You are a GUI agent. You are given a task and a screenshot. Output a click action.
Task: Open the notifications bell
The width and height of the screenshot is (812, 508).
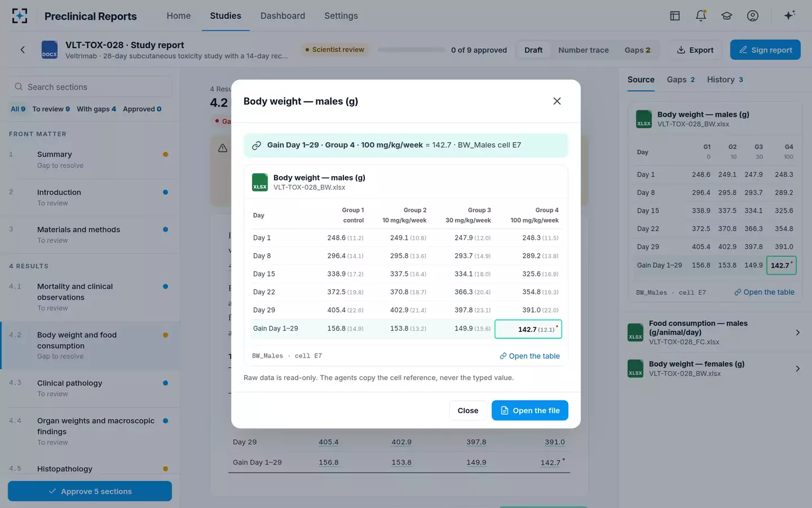click(x=701, y=16)
